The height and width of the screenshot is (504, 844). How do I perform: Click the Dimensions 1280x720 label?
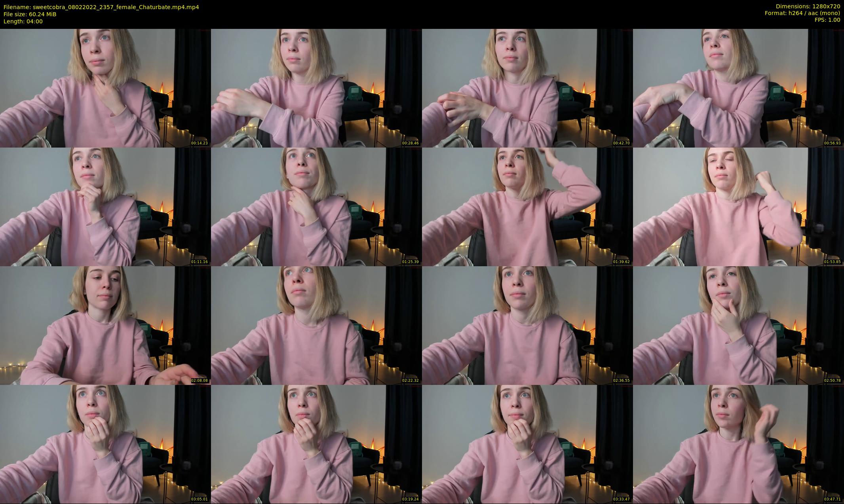[808, 6]
